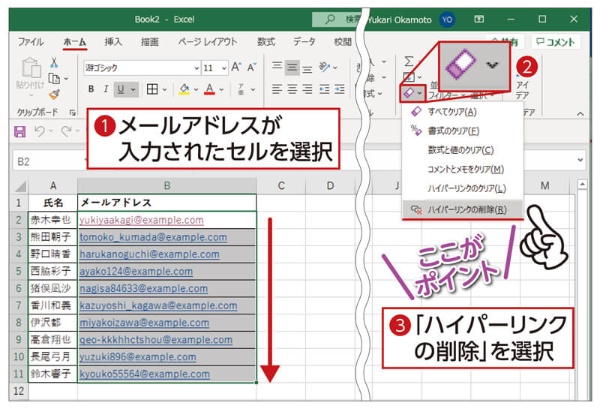The image size is (600, 409).
Task: Choose ハイパーリンクのクリア(L) entry
Action: point(462,188)
